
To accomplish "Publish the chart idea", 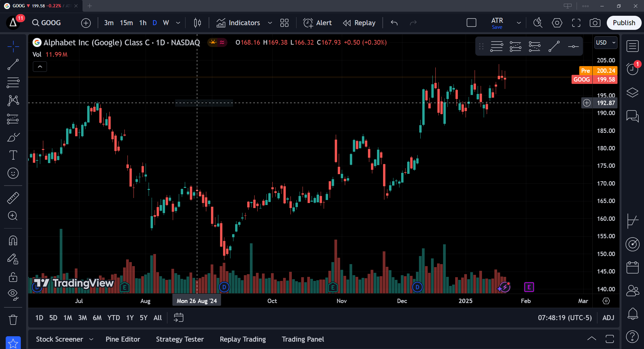I will (624, 23).
